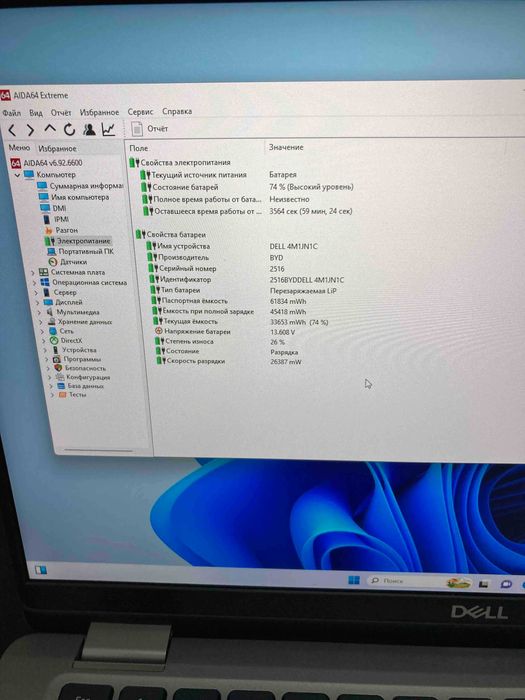The width and height of the screenshot is (525, 700).
Task: Click the 61834 mWh value
Action: [x=288, y=301]
